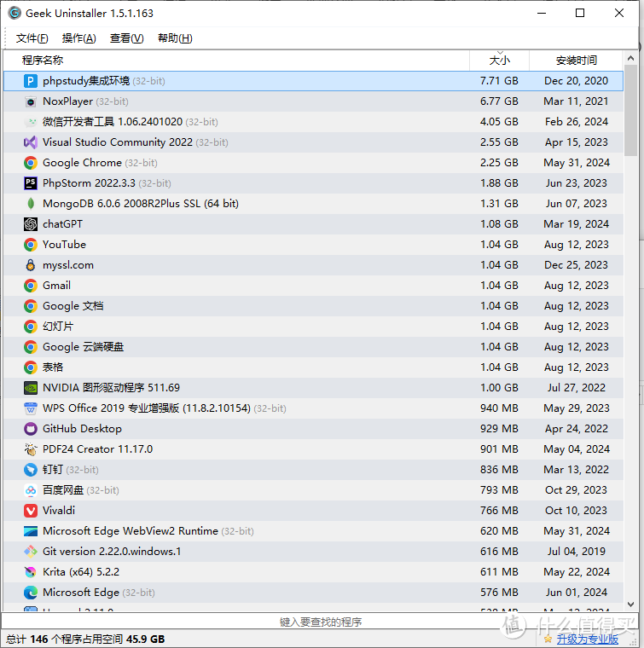Click the 升级为专业版 link
This screenshot has height=648, width=644.
point(587,639)
